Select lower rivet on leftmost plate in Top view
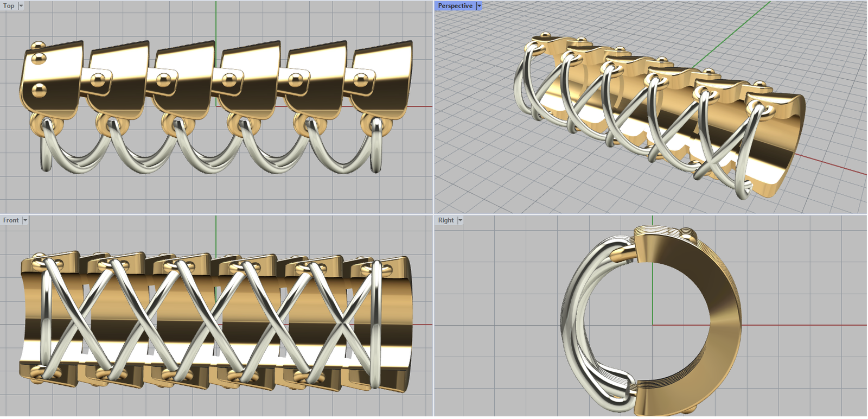Viewport: 868px width, 419px height. pos(39,90)
